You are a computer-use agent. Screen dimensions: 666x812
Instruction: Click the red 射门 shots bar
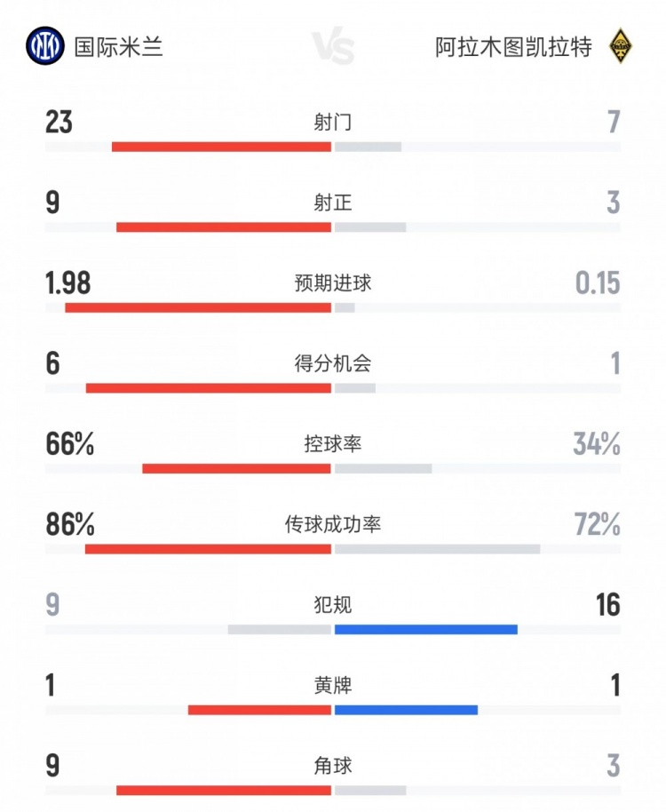pyautogui.click(x=221, y=147)
